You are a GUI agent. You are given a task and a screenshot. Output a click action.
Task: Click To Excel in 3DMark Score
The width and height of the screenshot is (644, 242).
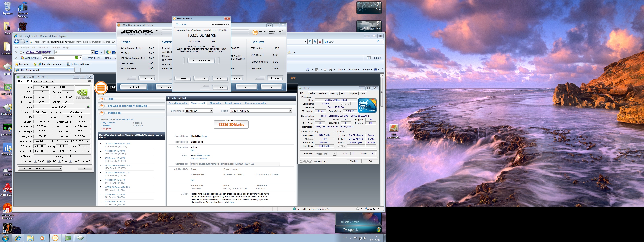(201, 78)
